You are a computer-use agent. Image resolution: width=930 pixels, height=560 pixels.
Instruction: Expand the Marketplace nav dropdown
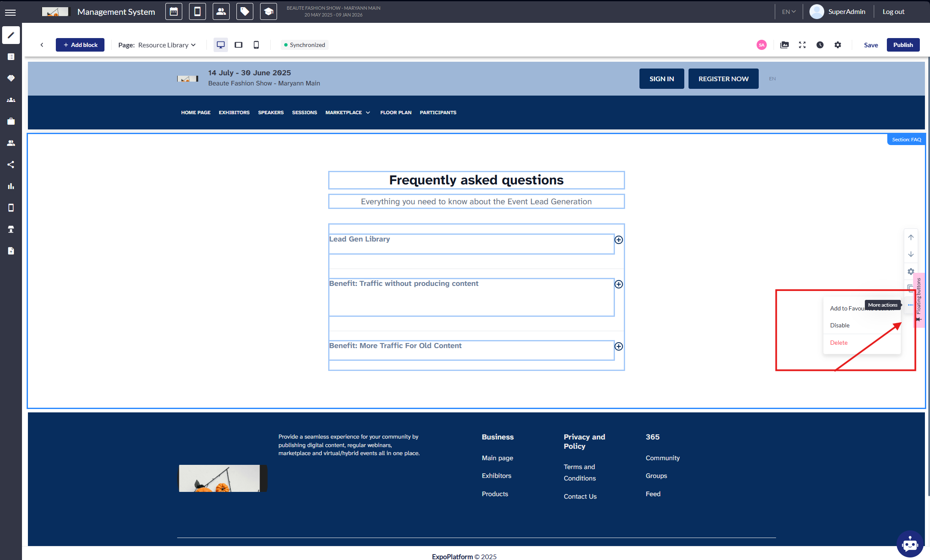pos(348,113)
